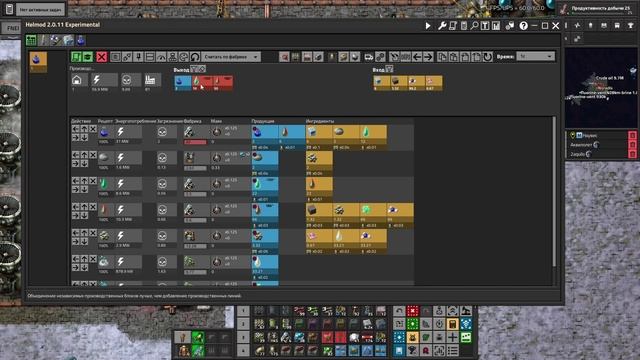The image size is (640, 360).
Task: Click the speedometer gauge toolbar icon
Action: point(161,57)
